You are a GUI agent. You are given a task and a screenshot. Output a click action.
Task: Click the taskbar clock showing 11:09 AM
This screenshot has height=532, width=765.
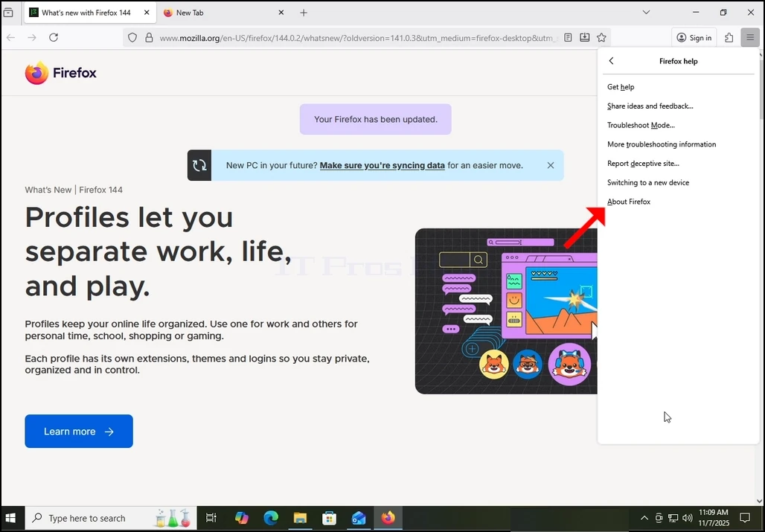tap(714, 518)
